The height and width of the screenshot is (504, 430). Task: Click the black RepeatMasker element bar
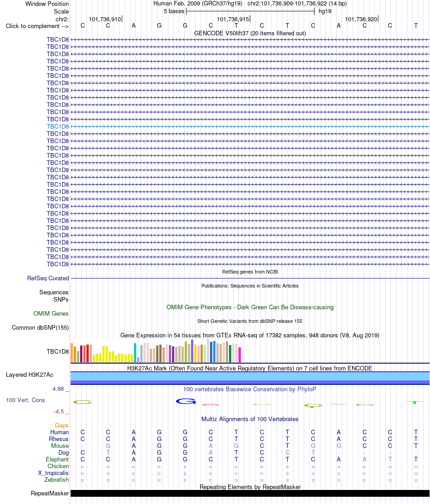click(250, 494)
